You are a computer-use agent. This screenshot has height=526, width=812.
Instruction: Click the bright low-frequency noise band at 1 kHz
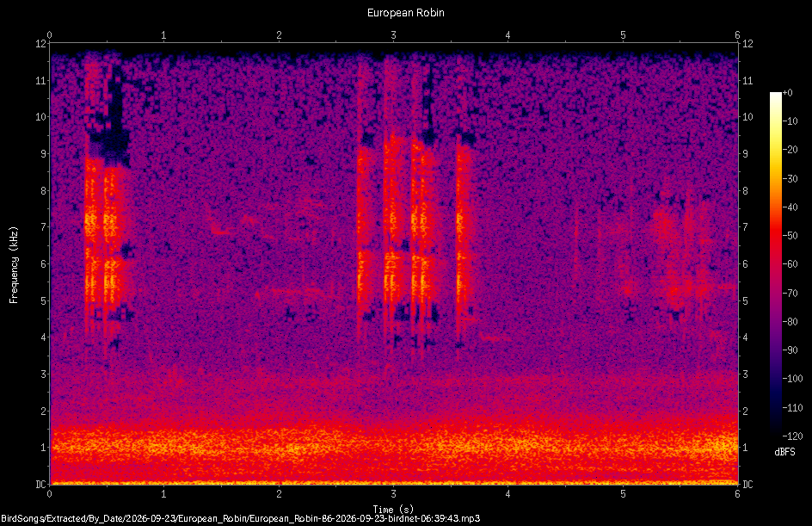click(x=394, y=446)
